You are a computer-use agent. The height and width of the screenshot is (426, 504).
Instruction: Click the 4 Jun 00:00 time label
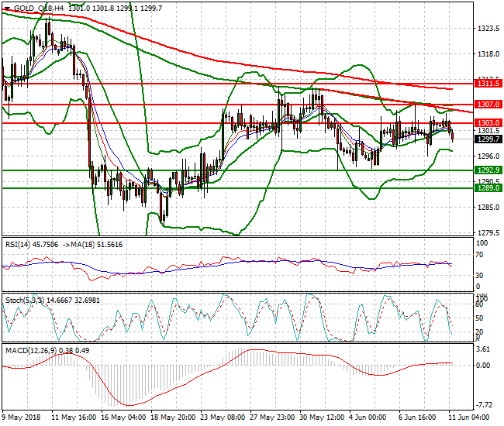coord(368,417)
